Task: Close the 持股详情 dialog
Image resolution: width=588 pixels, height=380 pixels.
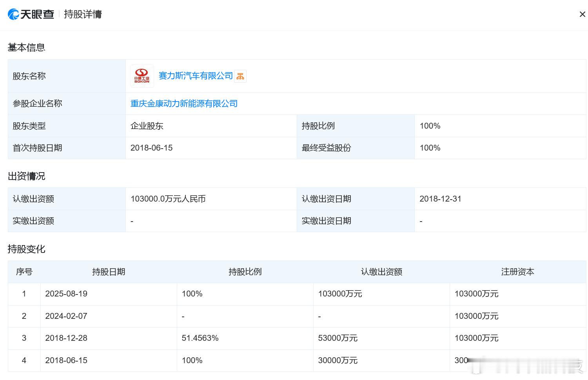Action: tap(582, 15)
